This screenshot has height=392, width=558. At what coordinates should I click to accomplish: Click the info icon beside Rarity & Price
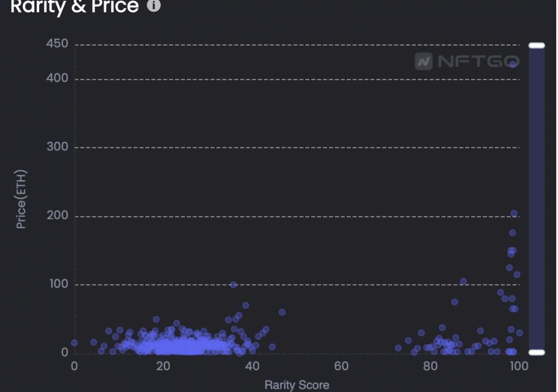(154, 6)
